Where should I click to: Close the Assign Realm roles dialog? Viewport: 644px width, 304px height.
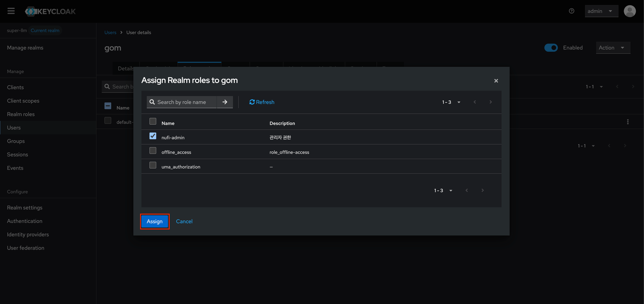(x=496, y=81)
